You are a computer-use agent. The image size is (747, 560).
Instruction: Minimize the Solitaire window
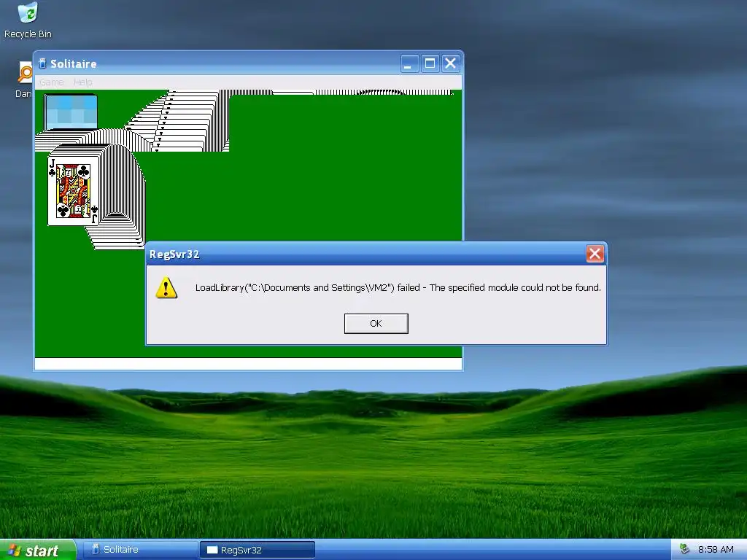coord(409,63)
